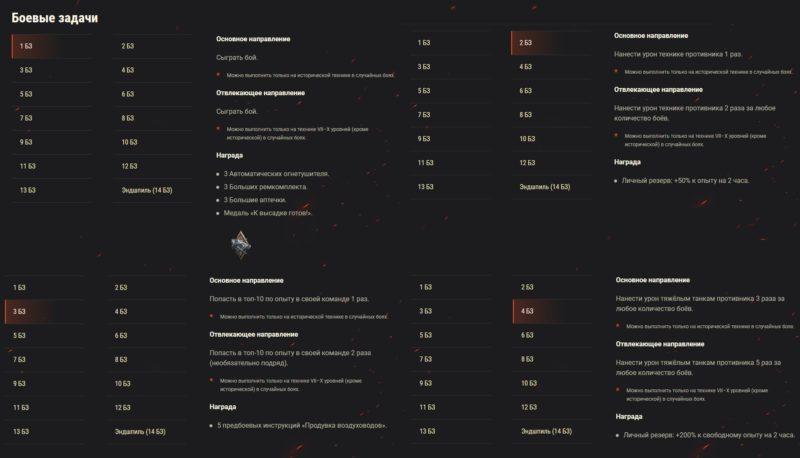The image size is (800, 458).
Task: Select the highlighted 1 БЗ tab
Action: [52, 46]
